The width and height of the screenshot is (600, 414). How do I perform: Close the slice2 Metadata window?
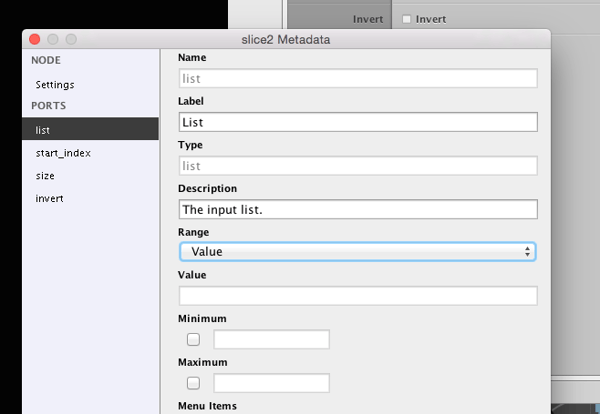pos(34,39)
